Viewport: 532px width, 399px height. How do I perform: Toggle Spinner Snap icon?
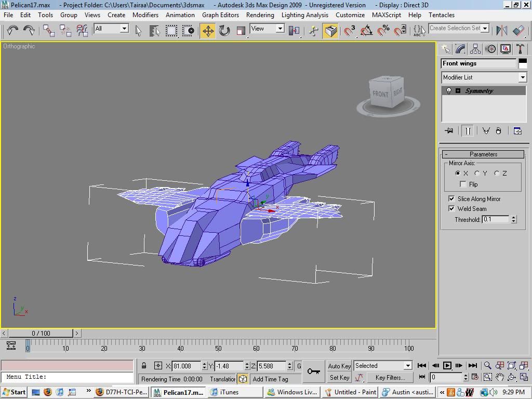[x=400, y=31]
